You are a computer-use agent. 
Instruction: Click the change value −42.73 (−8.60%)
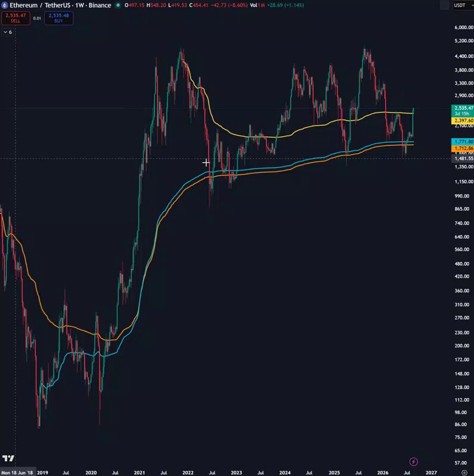click(x=229, y=5)
